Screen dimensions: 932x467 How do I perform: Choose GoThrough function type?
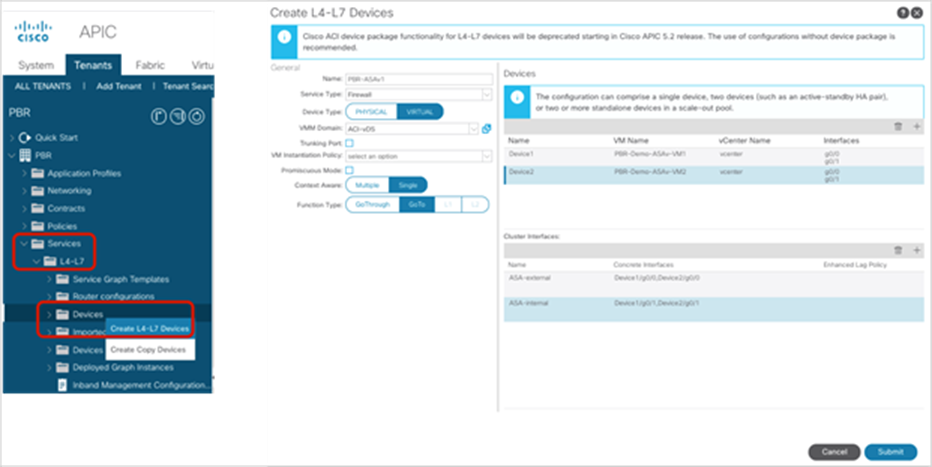(x=373, y=204)
